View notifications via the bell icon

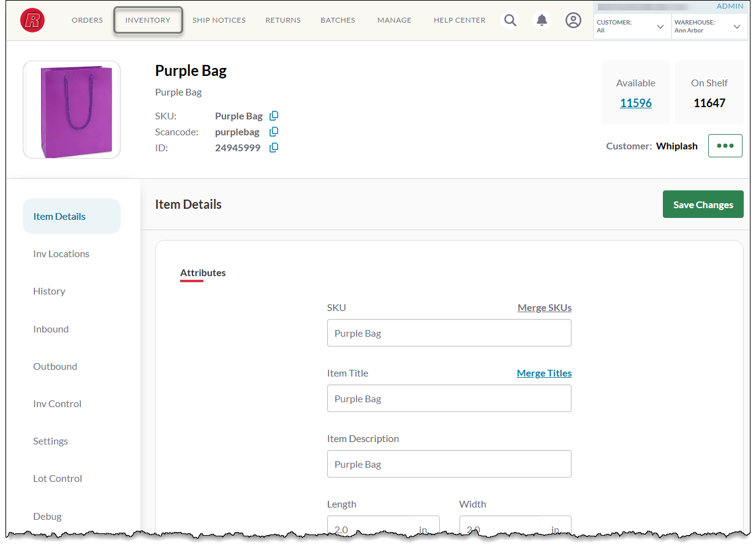tap(542, 20)
